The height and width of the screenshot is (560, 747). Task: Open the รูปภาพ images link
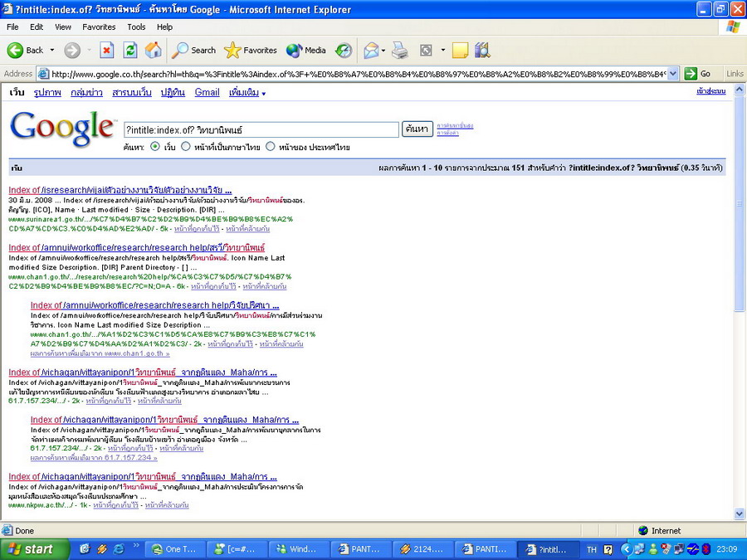(x=47, y=92)
